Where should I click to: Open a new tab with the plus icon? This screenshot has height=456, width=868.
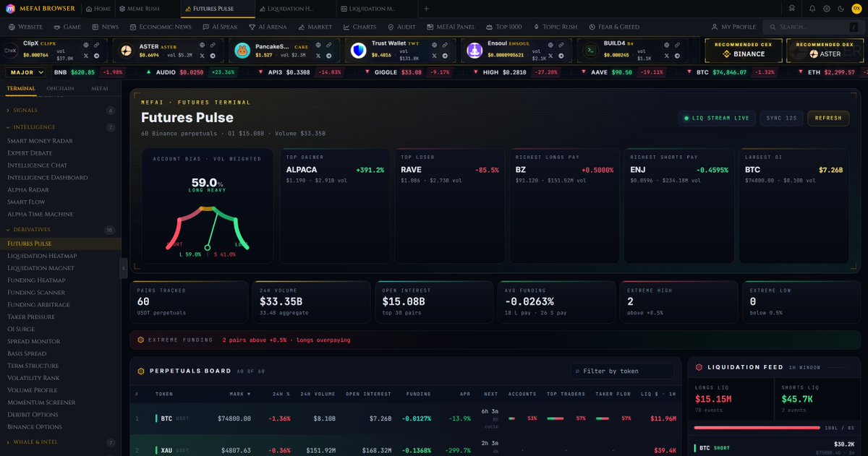pos(426,9)
